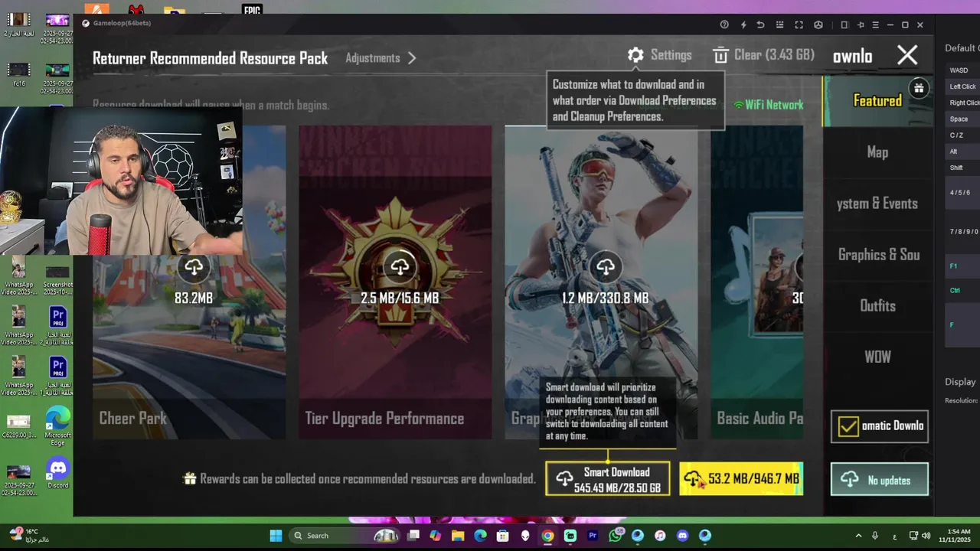Viewport: 980px width, 551px height.
Task: Open Alienware icon on the taskbar
Action: point(525,536)
